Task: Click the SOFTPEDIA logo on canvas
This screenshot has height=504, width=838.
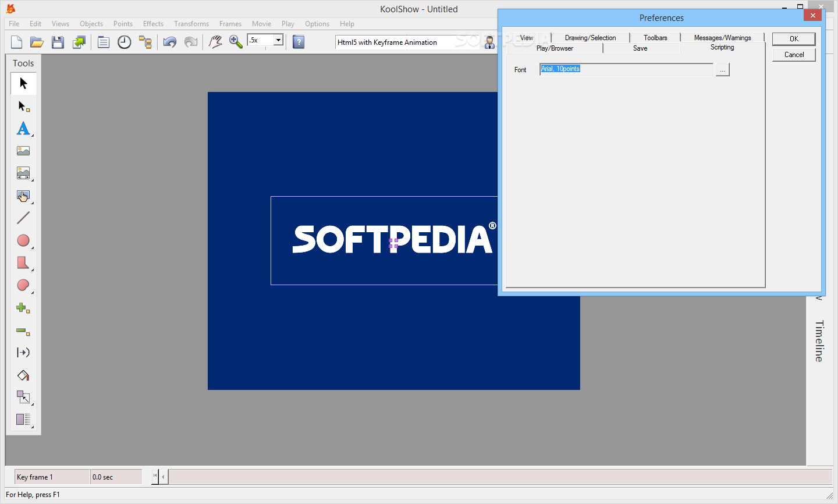Action: coord(394,239)
